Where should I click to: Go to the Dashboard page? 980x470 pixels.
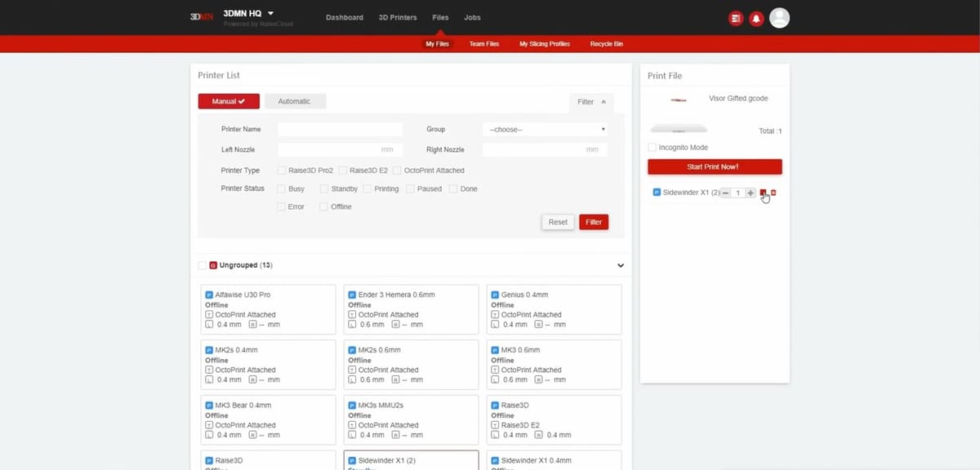coord(345,17)
